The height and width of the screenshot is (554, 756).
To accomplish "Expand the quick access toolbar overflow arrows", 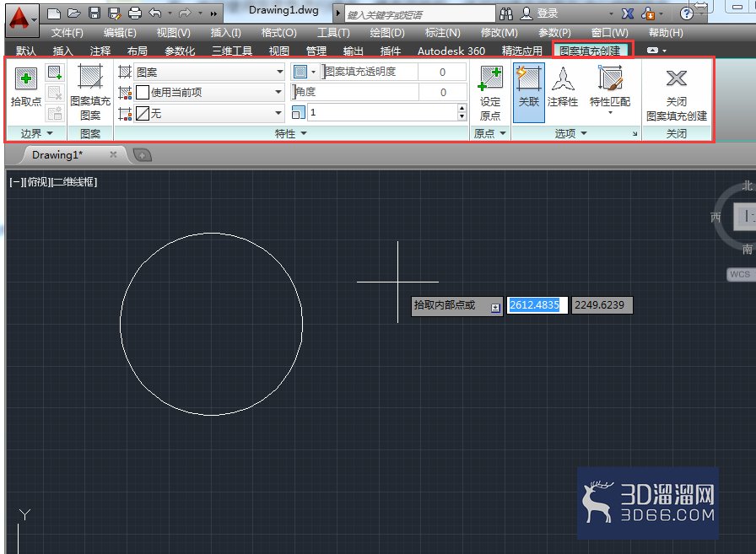I will 213,14.
